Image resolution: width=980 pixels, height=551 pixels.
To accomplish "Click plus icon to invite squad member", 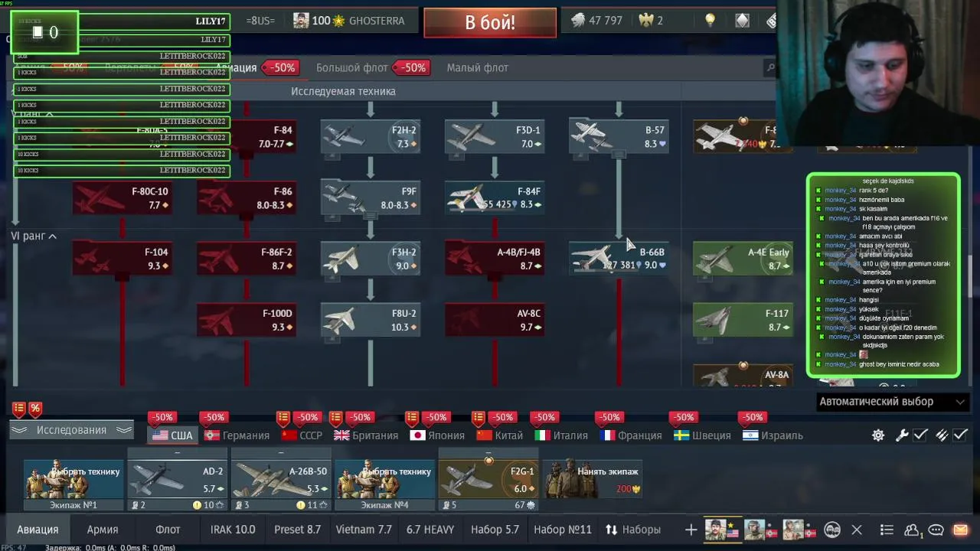I will click(x=691, y=530).
